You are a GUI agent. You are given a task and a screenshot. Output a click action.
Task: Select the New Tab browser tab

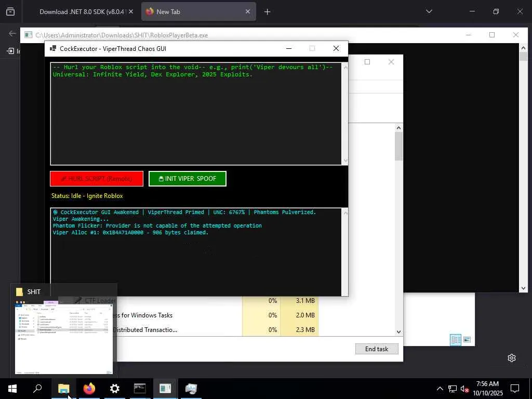(198, 11)
